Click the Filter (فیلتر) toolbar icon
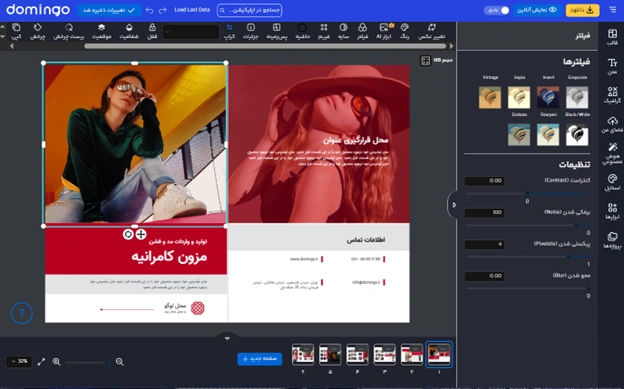Viewport: 624px width, 389px height. click(x=362, y=27)
